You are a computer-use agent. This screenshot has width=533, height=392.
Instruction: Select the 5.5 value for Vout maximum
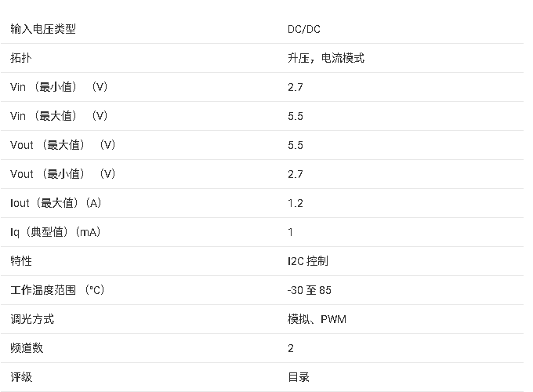pos(296,145)
